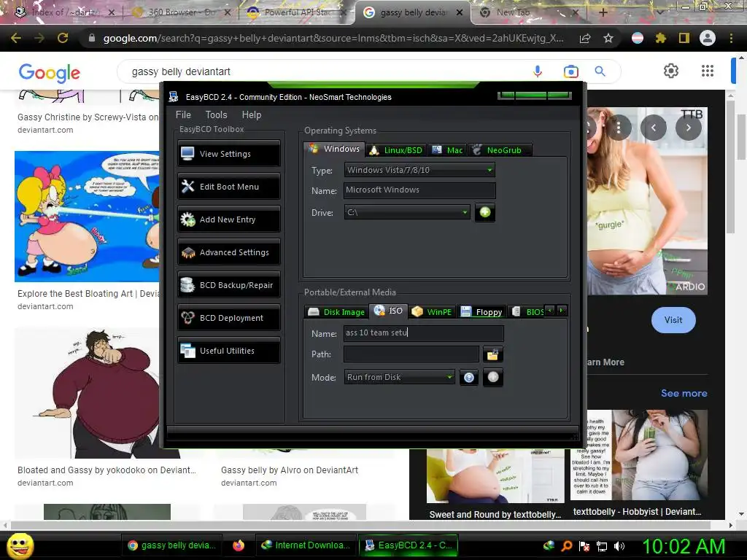Screen dimensions: 747x560
Task: Switch to the Linux/BSD tab
Action: [396, 150]
